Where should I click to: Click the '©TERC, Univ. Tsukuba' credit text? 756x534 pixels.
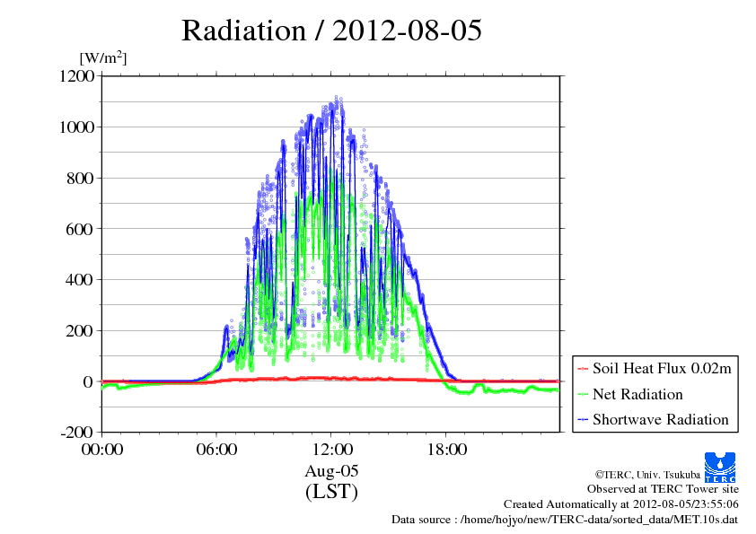click(x=647, y=475)
